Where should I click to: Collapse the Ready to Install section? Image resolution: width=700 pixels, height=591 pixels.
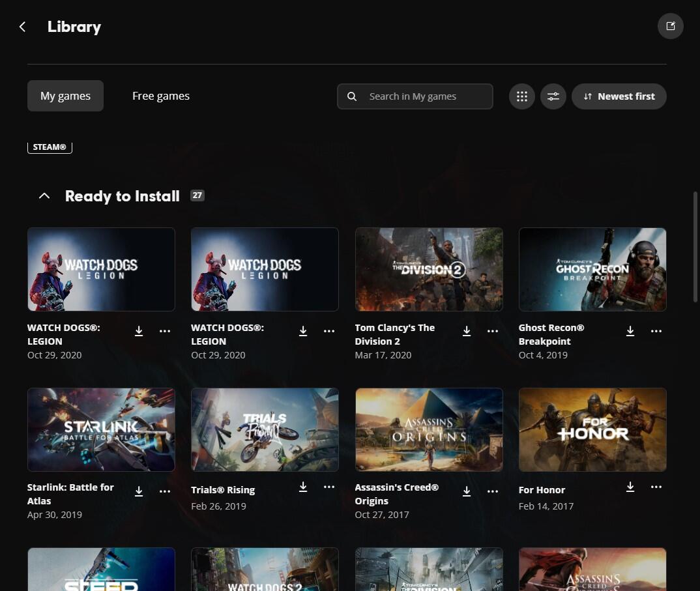point(44,196)
